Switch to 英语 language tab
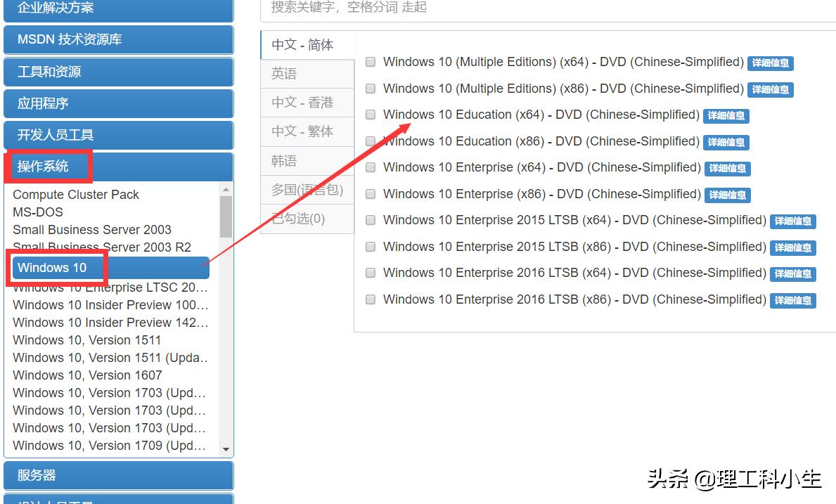Viewport: 836px width, 504px height. click(x=308, y=74)
